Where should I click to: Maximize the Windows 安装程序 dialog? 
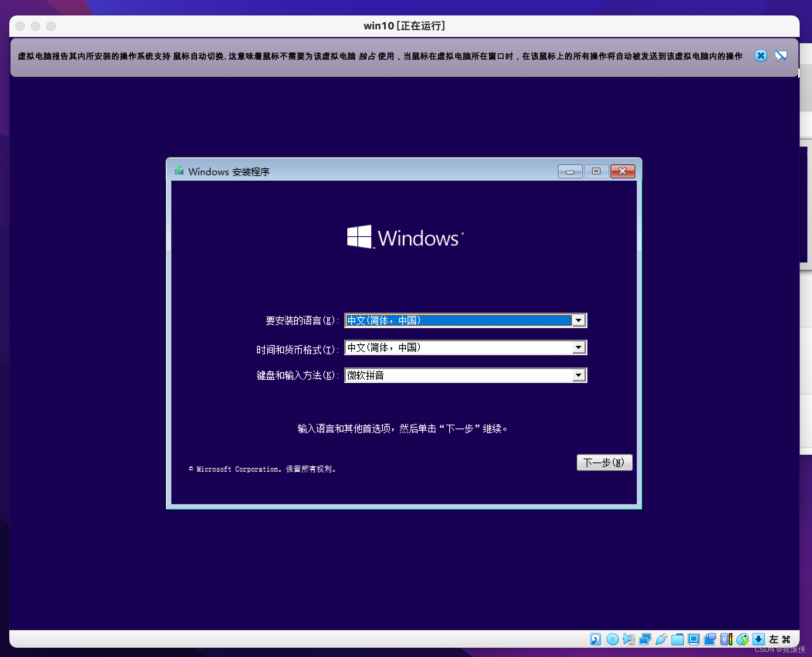pyautogui.click(x=596, y=171)
